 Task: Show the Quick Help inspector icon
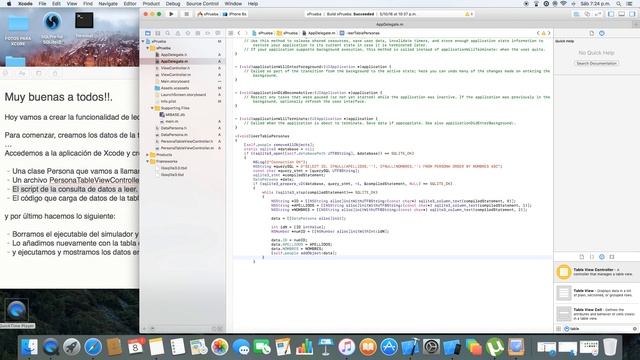(602, 33)
